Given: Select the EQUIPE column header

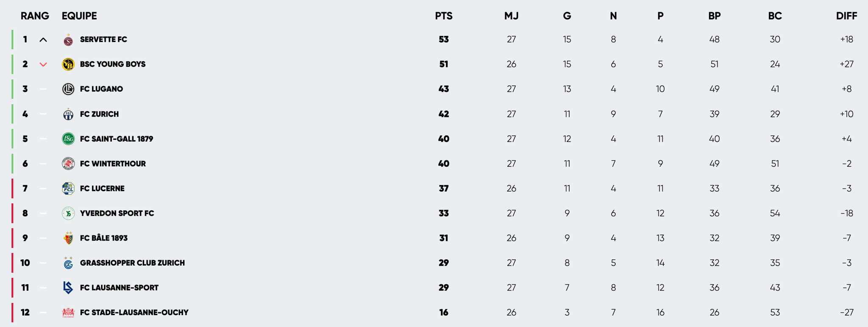Looking at the screenshot, I should pyautogui.click(x=79, y=16).
